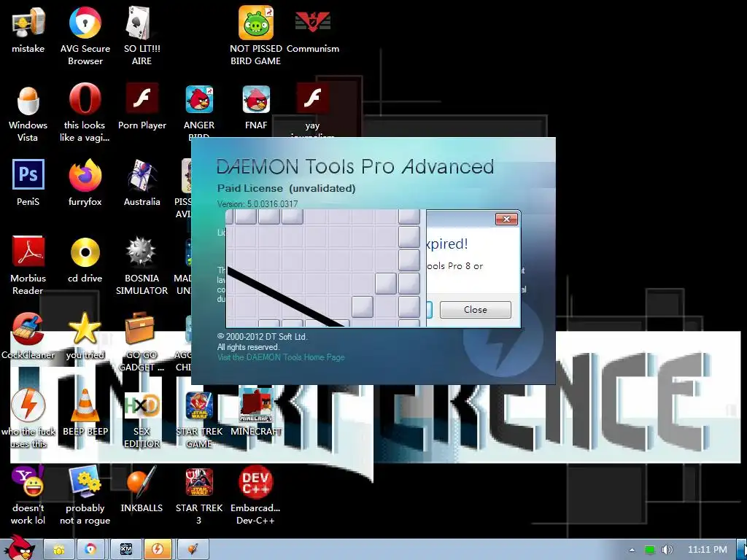Open the Angry Bird Start menu button
The height and width of the screenshot is (560, 747).
click(20, 548)
